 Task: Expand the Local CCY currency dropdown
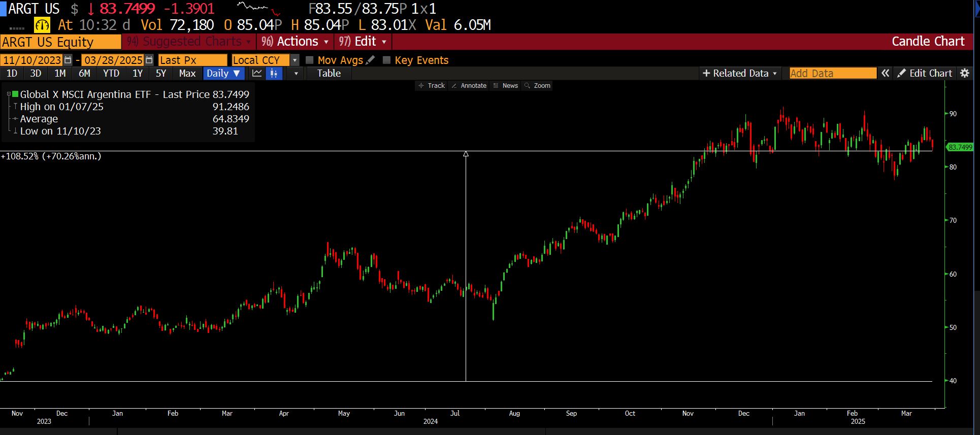(x=295, y=60)
